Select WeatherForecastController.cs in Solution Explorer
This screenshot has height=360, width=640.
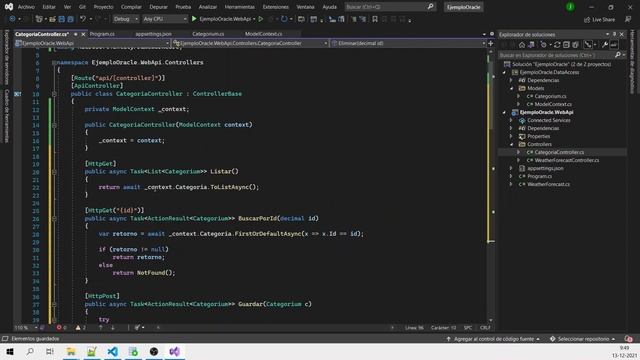pos(567,160)
